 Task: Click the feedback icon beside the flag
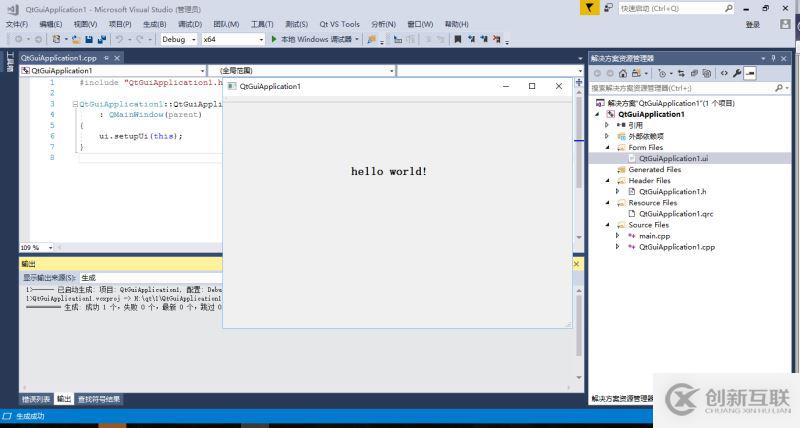point(608,8)
